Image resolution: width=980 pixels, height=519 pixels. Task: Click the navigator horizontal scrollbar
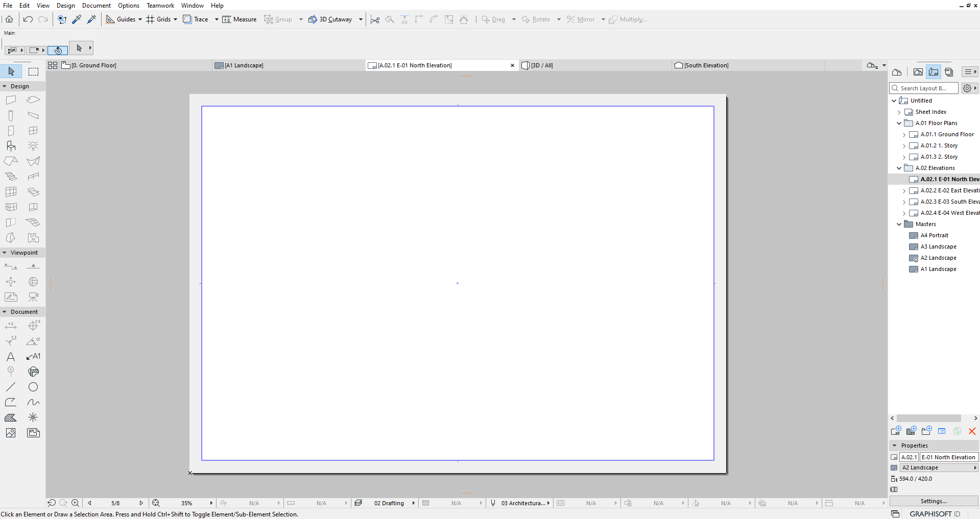928,418
